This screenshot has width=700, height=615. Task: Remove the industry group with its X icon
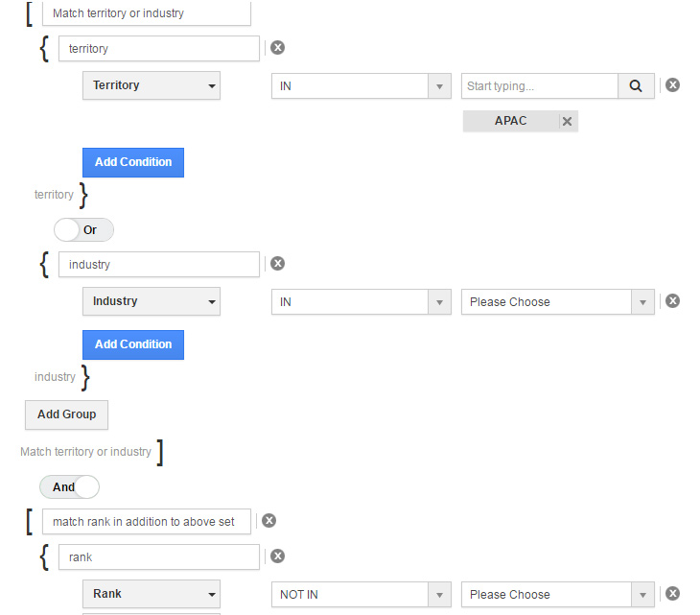[x=277, y=264]
